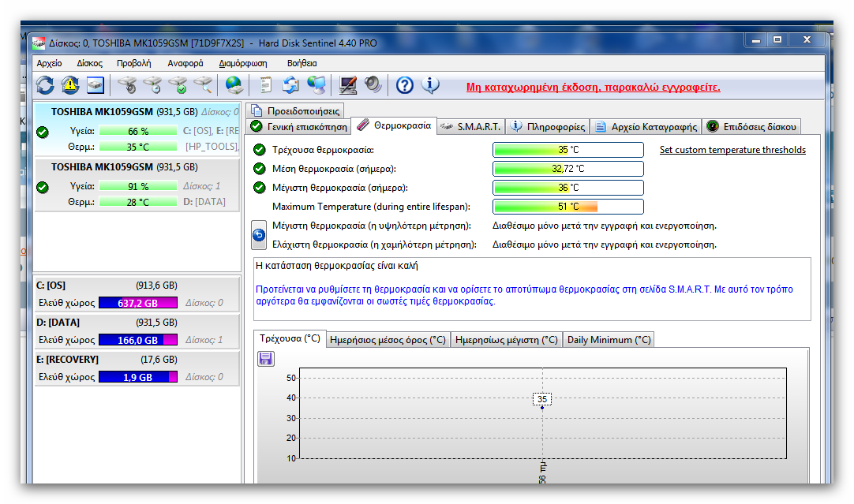854x504 pixels.
Task: Switch to the S.M.A.R.T. tab
Action: (470, 127)
